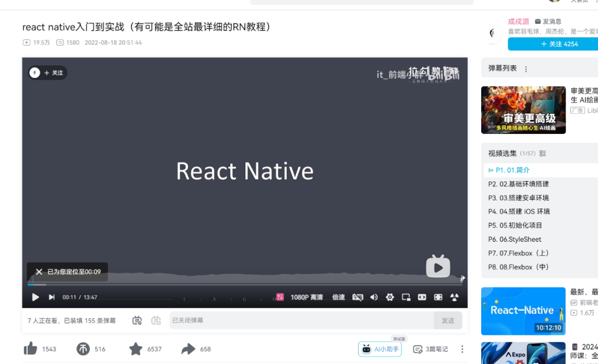Focus the 已关闭弹幕 input field
598x364 pixels.
click(301, 320)
